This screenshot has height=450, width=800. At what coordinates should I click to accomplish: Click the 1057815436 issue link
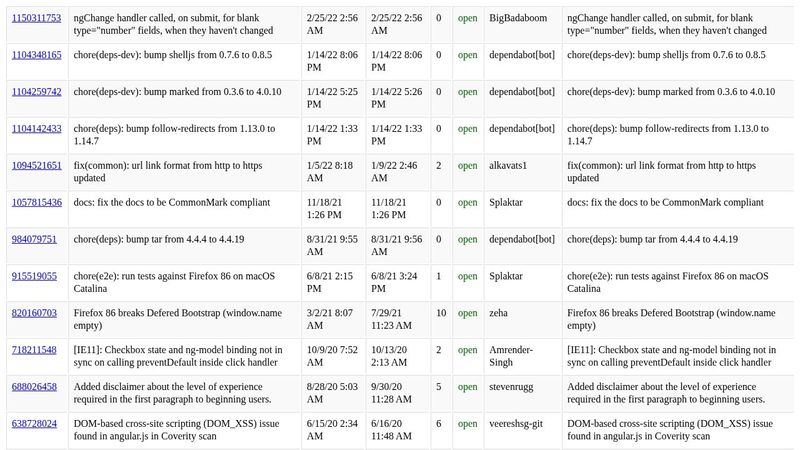[x=36, y=203]
